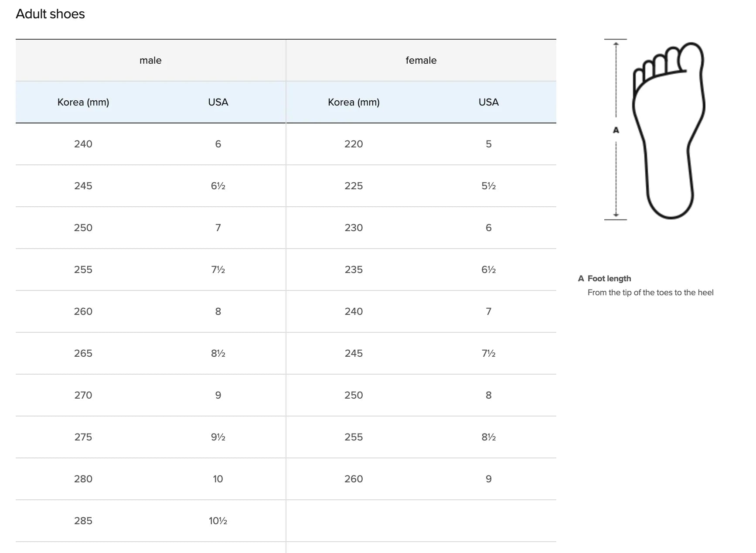Click the "Adult shoes" heading

point(50,14)
